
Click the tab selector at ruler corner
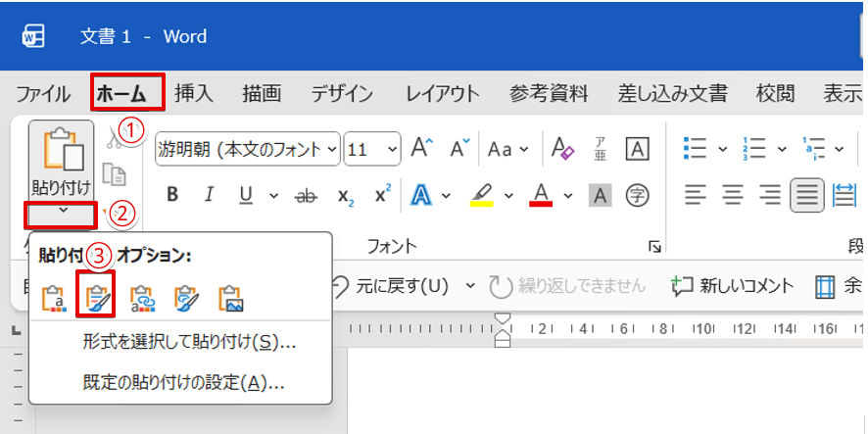18,330
